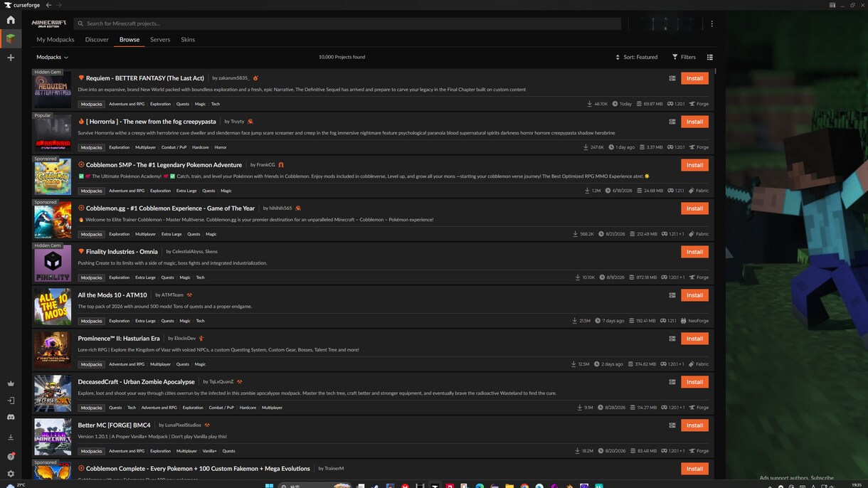Click the Subscribe link in ads notice
This screenshot has width=868, height=488.
[x=822, y=478]
